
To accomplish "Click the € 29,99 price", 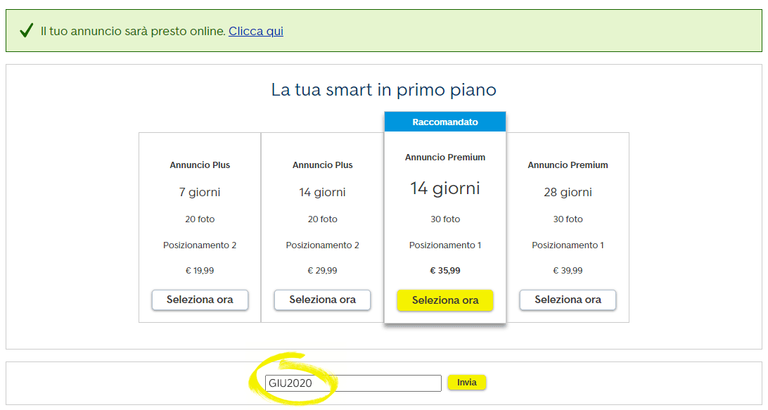I will 322,270.
